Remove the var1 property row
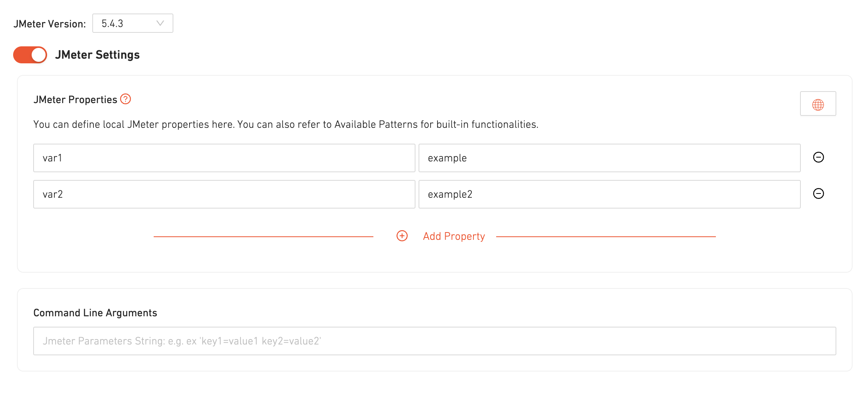Screen dimensions: 868x397 click(x=819, y=158)
